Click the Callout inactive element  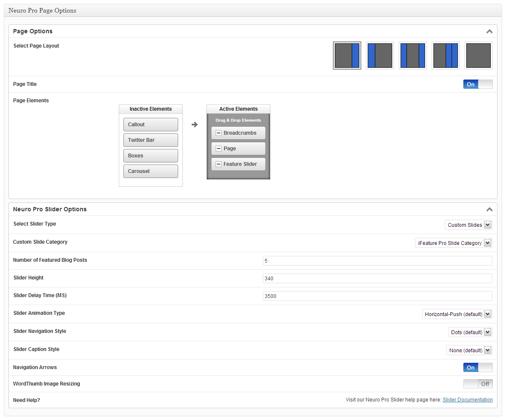[x=151, y=125]
